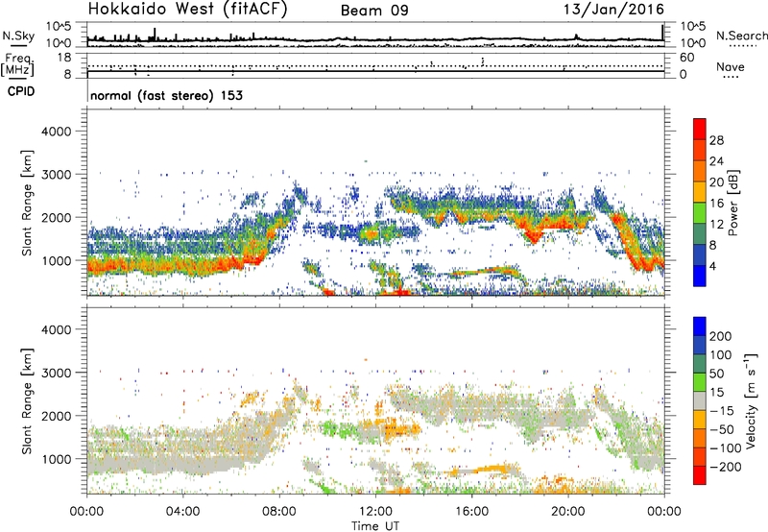The height and width of the screenshot is (532, 768).
Task: Click the "1000" range tick in the velocity panel
Action: pos(56,459)
